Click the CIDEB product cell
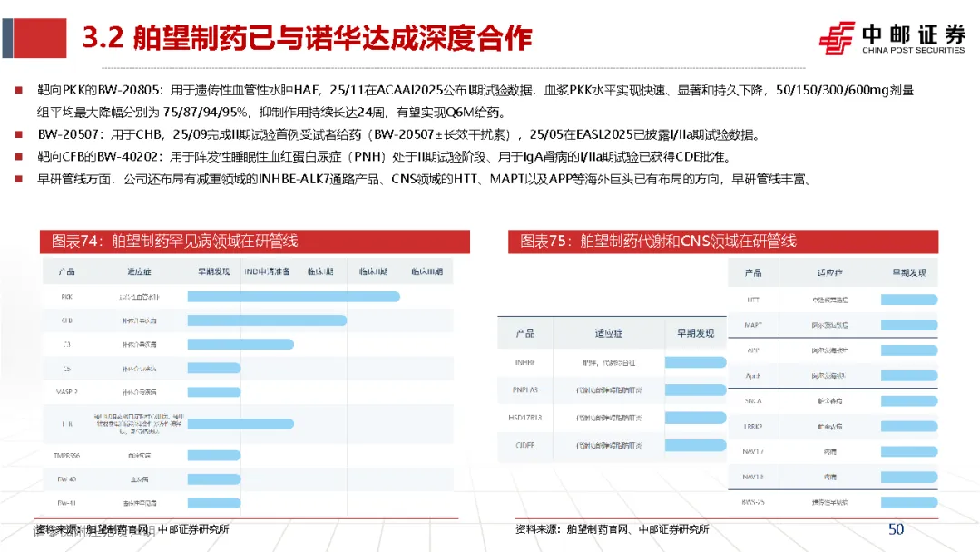 click(525, 446)
